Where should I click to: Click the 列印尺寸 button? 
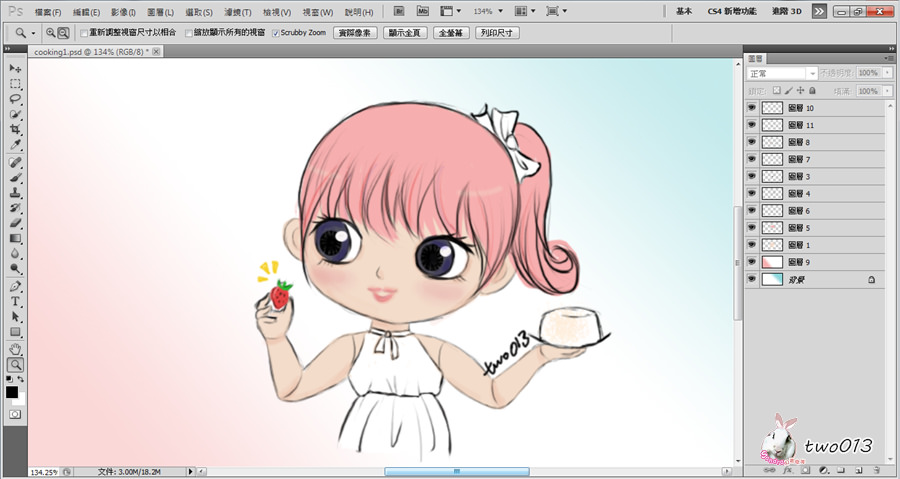[496, 33]
